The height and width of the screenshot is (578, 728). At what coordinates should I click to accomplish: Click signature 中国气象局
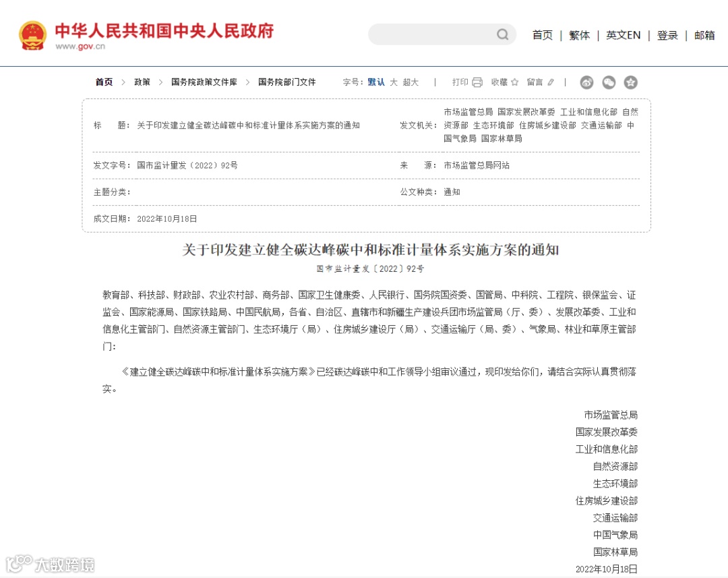click(615, 535)
